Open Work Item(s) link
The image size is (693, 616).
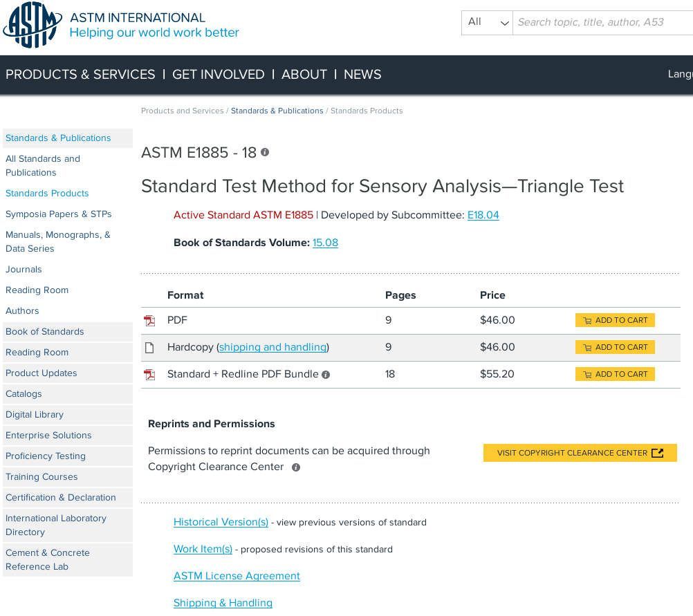[x=203, y=549]
